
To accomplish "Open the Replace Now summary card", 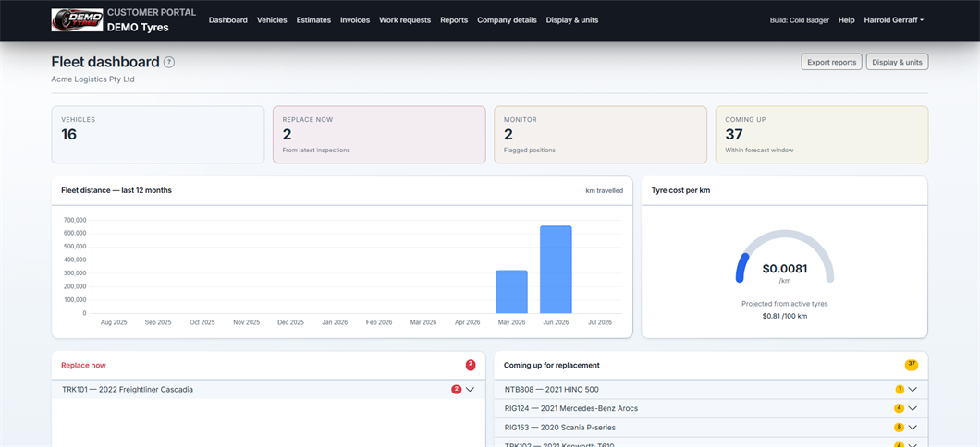I will [x=379, y=135].
